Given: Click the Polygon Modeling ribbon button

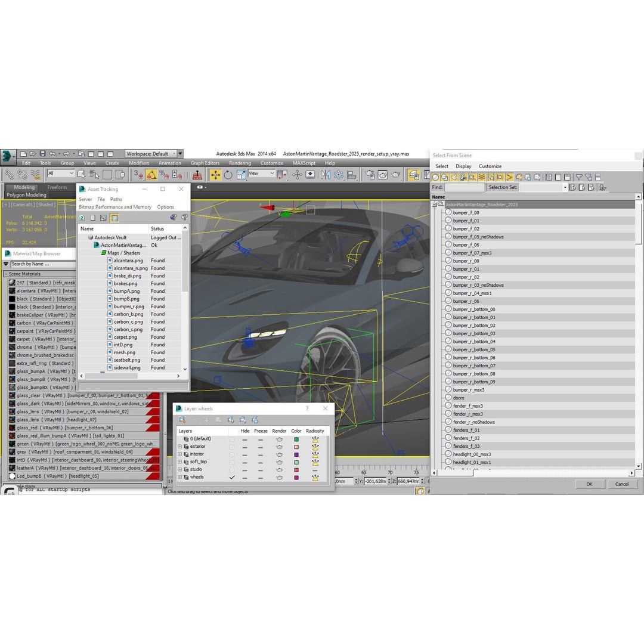Looking at the screenshot, I should click(x=26, y=195).
